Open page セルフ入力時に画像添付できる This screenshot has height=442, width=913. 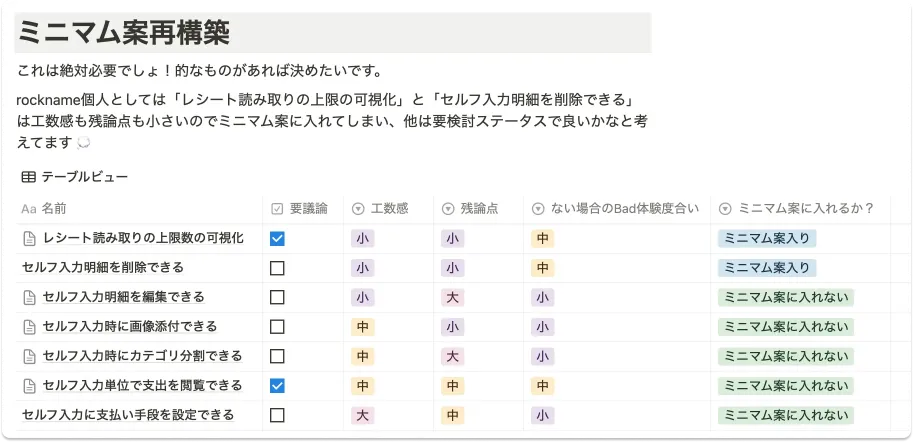(130, 326)
